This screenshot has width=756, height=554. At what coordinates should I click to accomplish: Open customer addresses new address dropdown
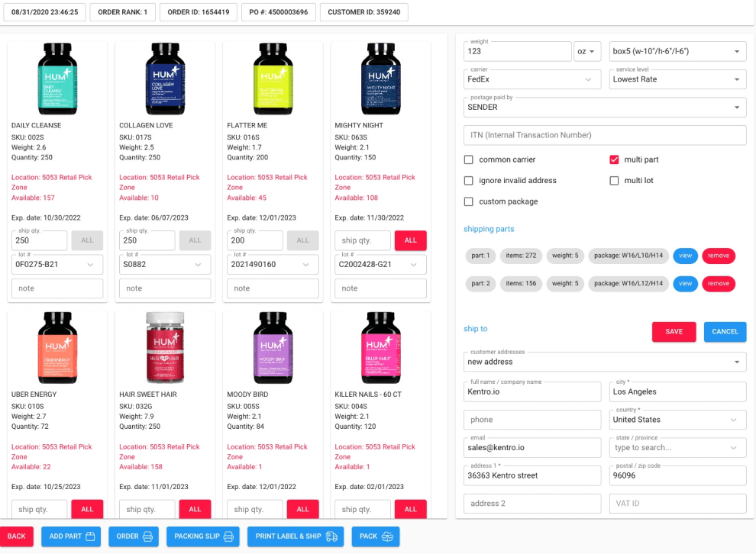(x=605, y=362)
